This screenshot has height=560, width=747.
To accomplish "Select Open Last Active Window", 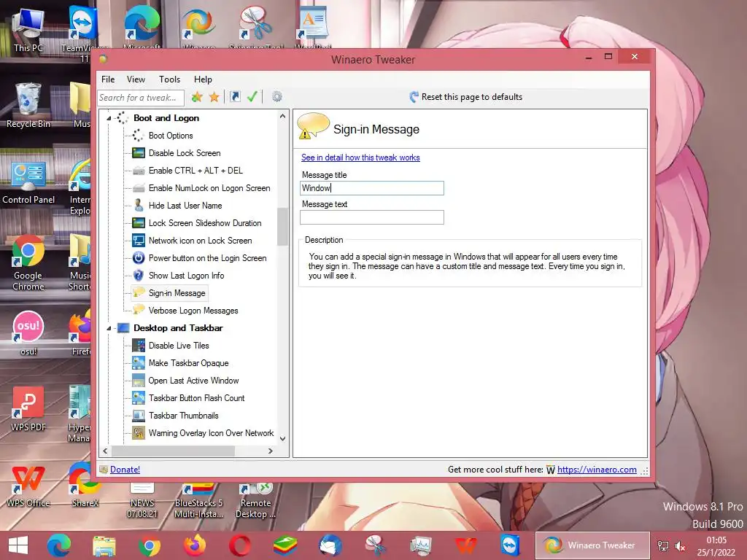I will point(193,381).
